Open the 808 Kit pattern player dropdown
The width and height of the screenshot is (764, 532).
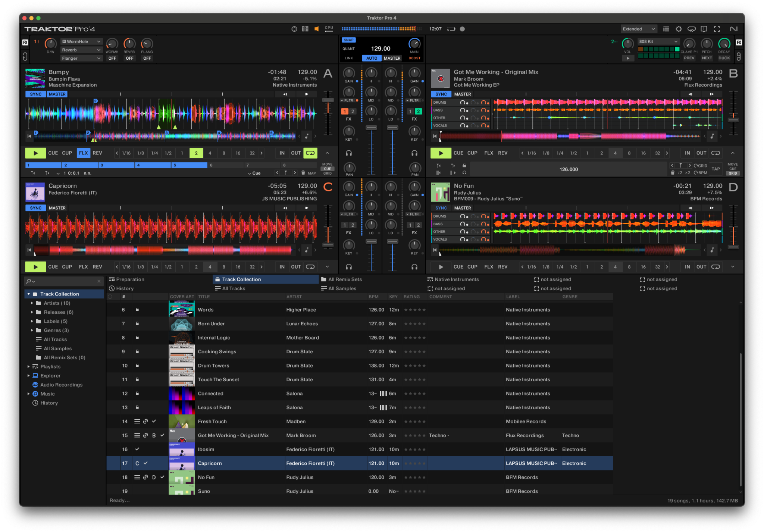pyautogui.click(x=658, y=41)
